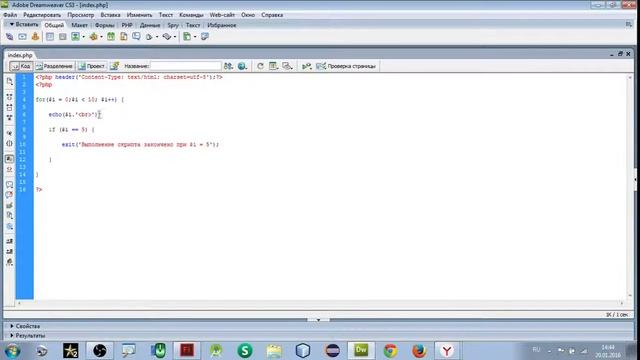Insert a Table from Insert bar
The height and width of the screenshot is (360, 640).
[50, 37]
